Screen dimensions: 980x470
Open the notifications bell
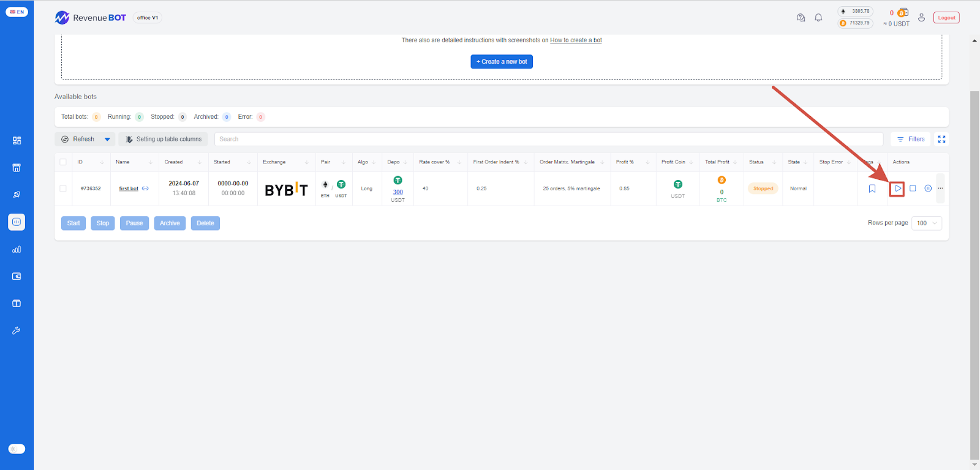click(x=818, y=18)
